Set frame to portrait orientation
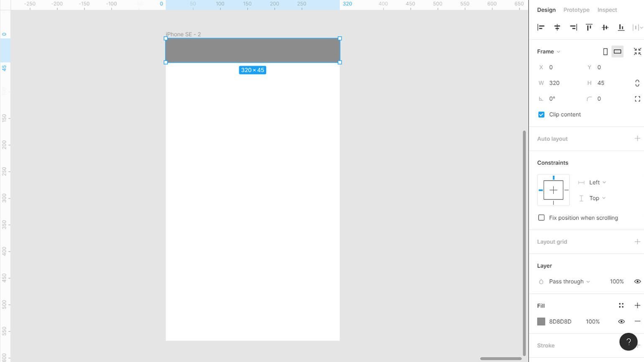 point(605,51)
